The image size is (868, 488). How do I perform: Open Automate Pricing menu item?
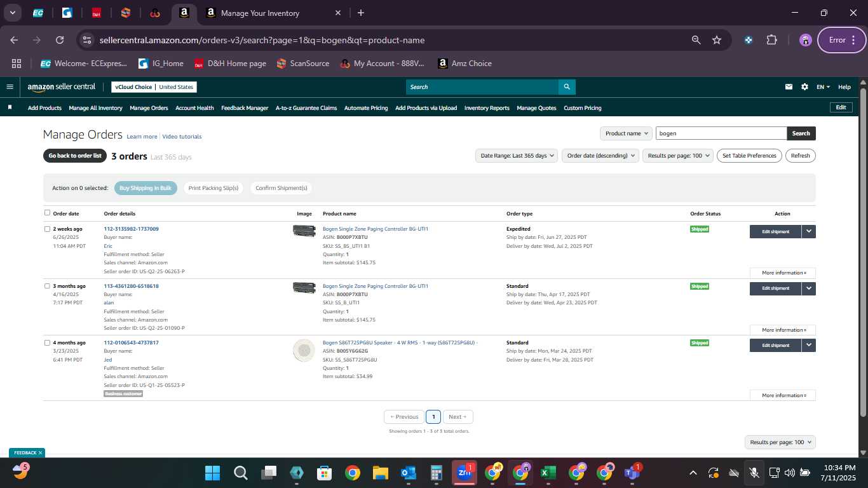click(366, 108)
